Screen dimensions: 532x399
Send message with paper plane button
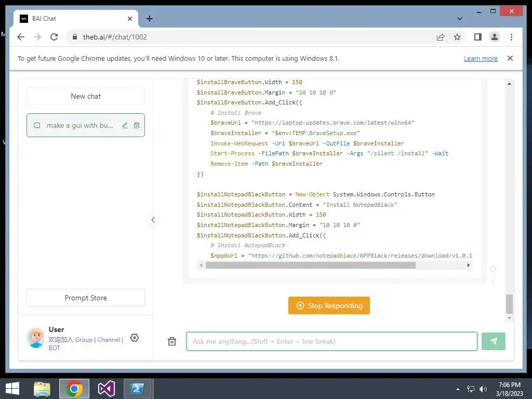click(x=494, y=341)
